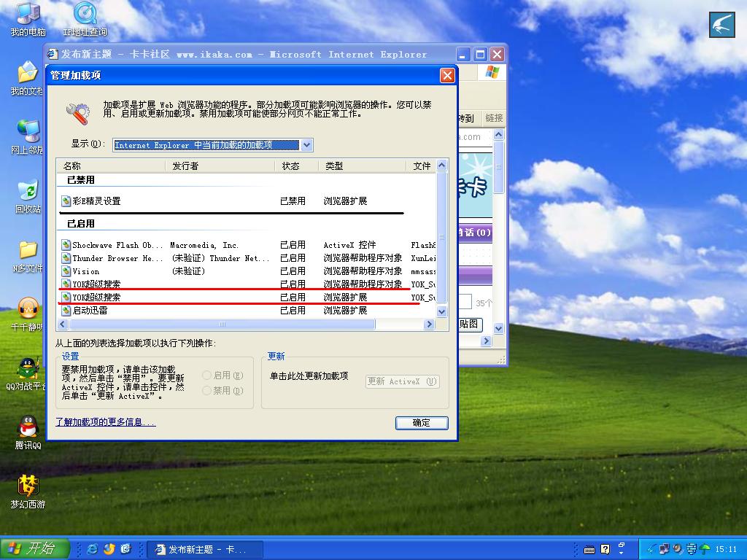The height and width of the screenshot is (560, 747).
Task: Click the clock showing 15:11
Action: (x=726, y=550)
